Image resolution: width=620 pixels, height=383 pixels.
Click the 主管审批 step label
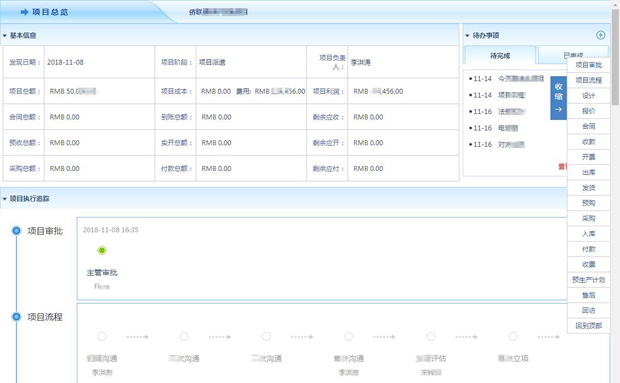102,273
